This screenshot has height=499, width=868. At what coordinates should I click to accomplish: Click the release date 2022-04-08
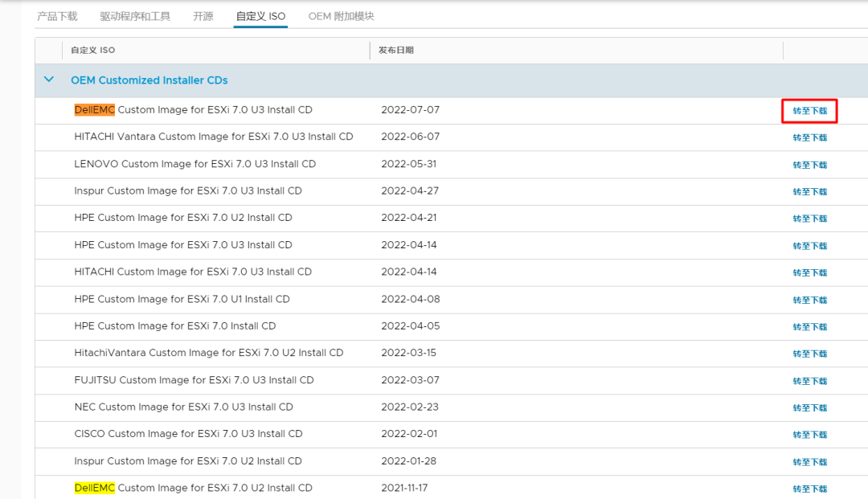410,299
